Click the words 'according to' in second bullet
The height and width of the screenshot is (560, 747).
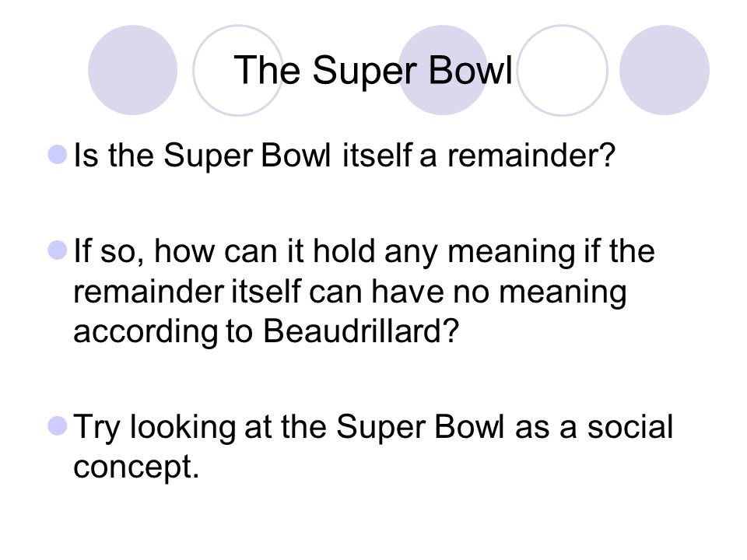[x=163, y=331]
